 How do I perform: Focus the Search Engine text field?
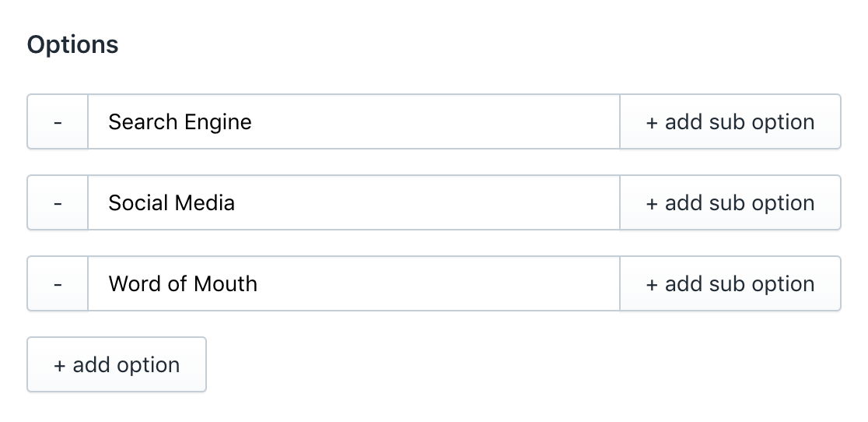pos(353,122)
